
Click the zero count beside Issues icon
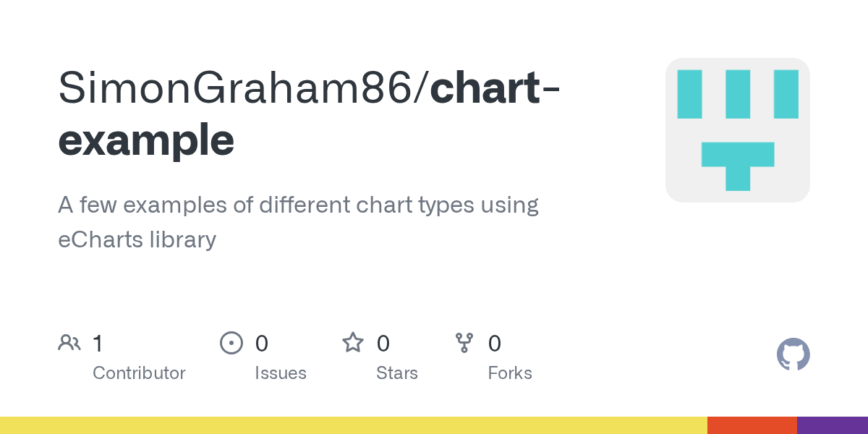261,344
